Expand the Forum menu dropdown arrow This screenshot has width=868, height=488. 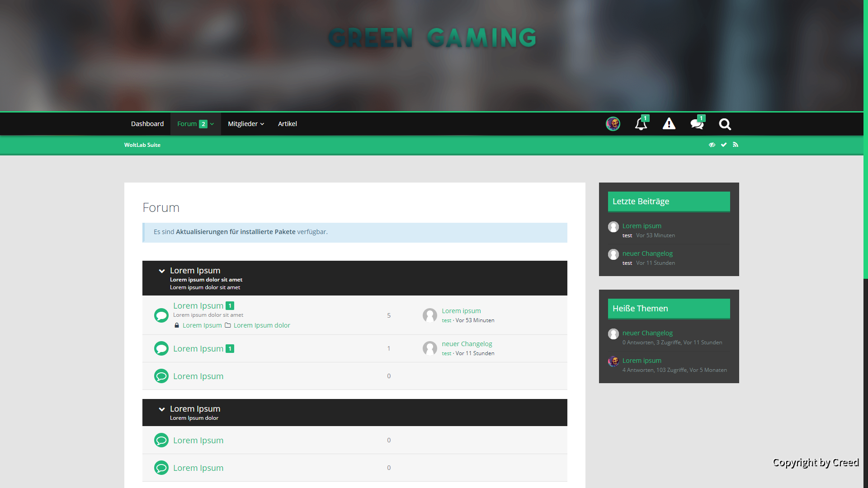coord(212,124)
